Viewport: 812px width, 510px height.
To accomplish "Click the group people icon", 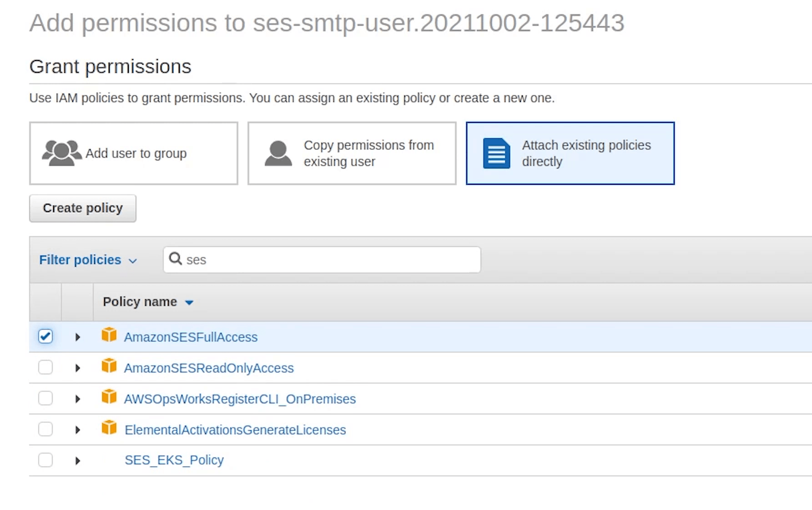I will point(61,153).
